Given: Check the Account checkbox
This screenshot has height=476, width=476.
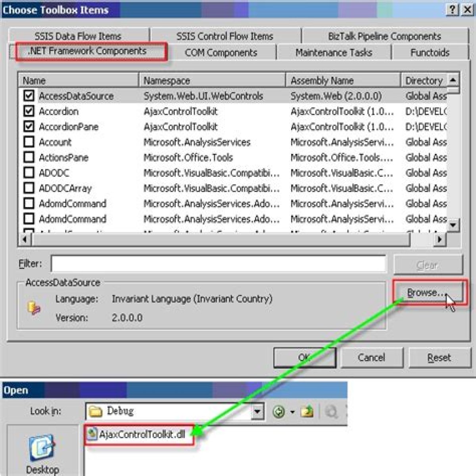Looking at the screenshot, I should click(x=29, y=142).
